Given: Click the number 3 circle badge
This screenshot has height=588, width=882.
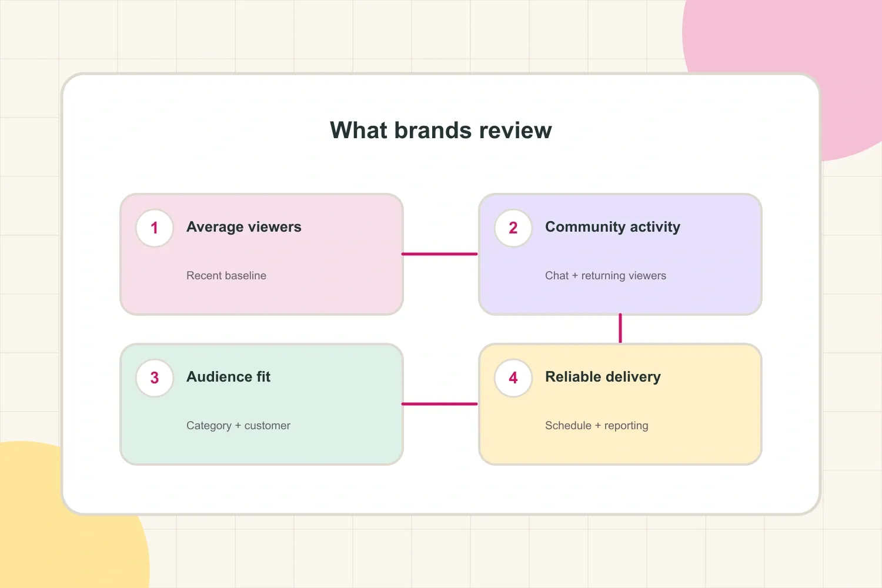Looking at the screenshot, I should [x=155, y=378].
